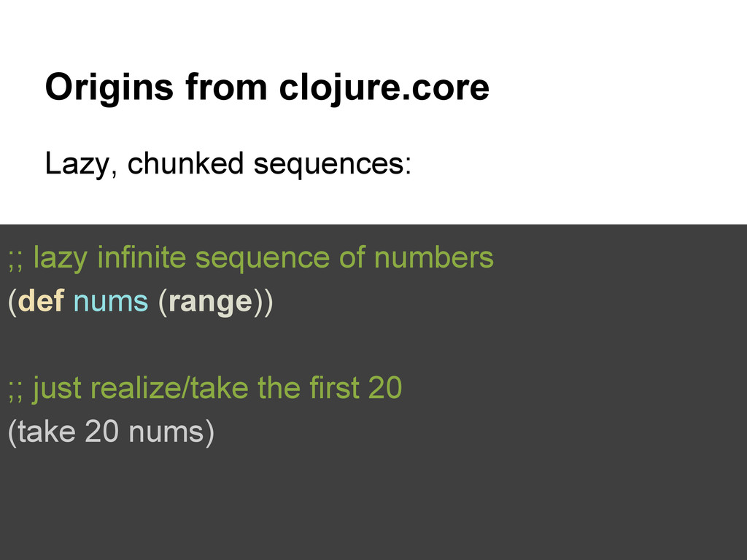Click the word 'infinite' in the first comment
This screenshot has width=747, height=560.
(x=142, y=257)
